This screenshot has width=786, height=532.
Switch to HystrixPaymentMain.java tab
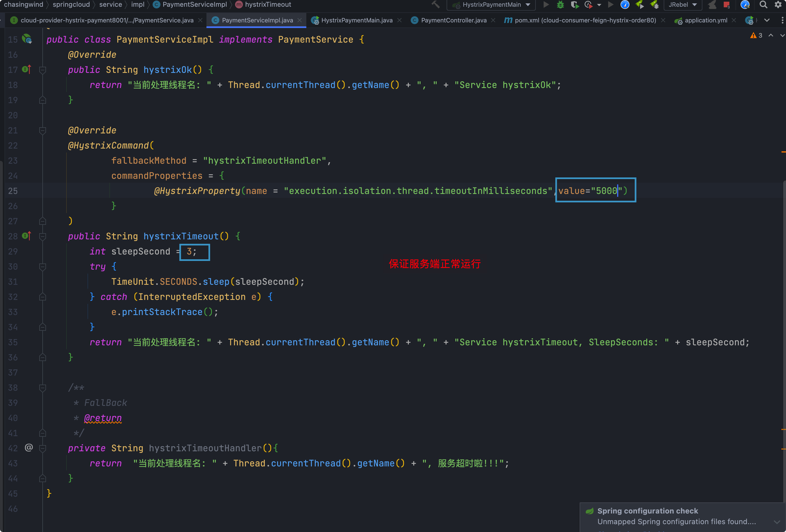point(357,20)
